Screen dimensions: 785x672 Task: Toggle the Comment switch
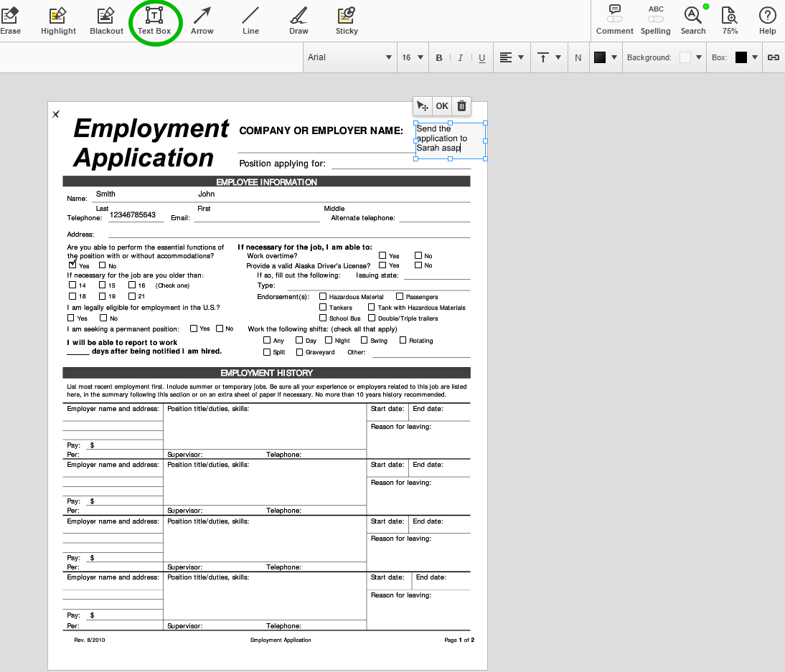(615, 19)
